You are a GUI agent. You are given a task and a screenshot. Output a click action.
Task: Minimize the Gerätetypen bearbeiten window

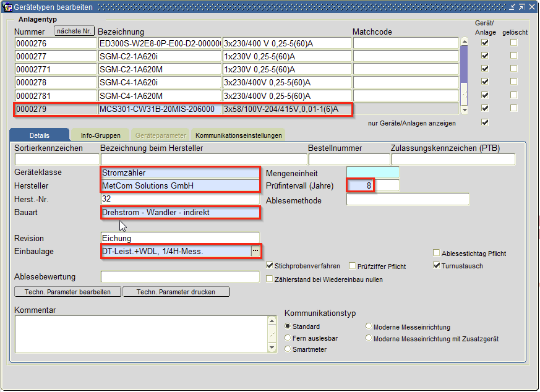[512, 7]
